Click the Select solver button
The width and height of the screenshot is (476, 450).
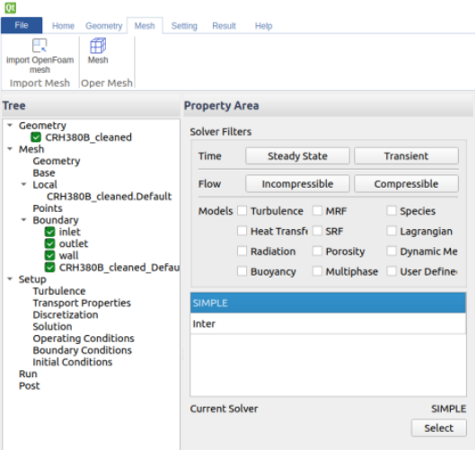pos(438,428)
